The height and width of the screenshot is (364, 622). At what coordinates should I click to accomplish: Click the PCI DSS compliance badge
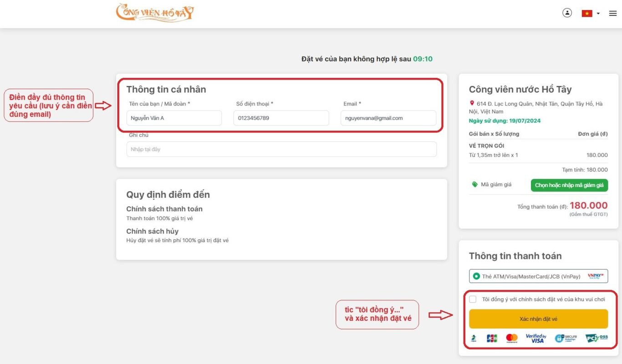[596, 338]
